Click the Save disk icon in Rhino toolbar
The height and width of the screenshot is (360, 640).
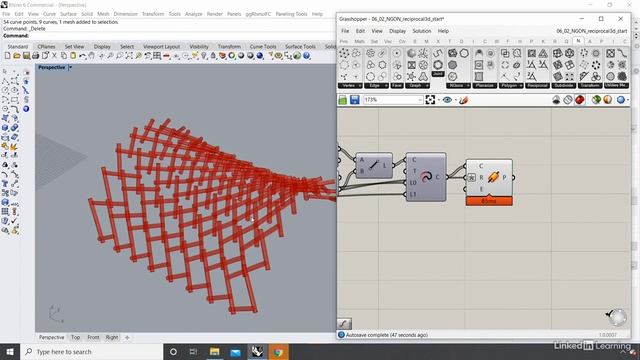click(x=26, y=56)
